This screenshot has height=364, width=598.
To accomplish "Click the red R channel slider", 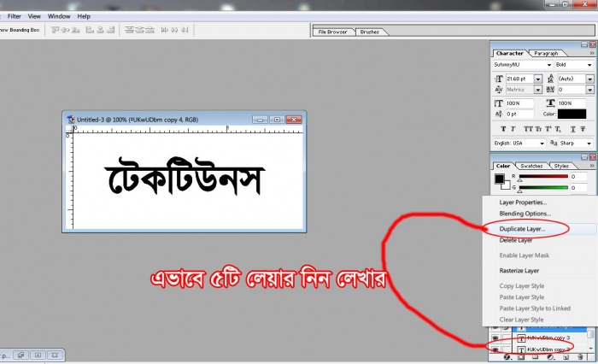I will [x=543, y=177].
